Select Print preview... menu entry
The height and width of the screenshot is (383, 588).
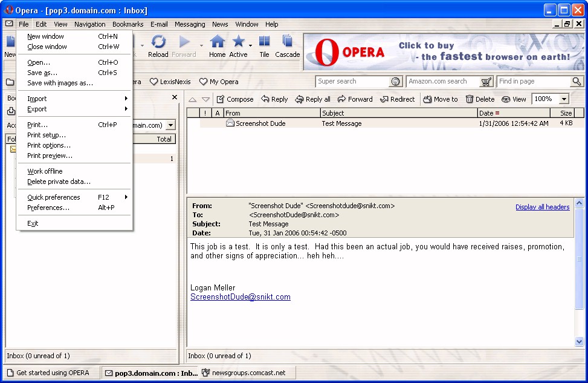pyautogui.click(x=74, y=156)
